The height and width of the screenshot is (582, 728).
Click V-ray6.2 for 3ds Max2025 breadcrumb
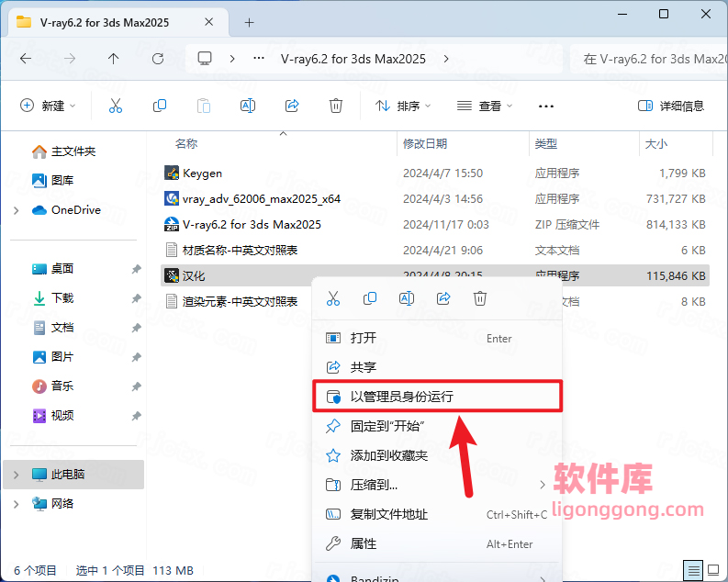(x=353, y=59)
